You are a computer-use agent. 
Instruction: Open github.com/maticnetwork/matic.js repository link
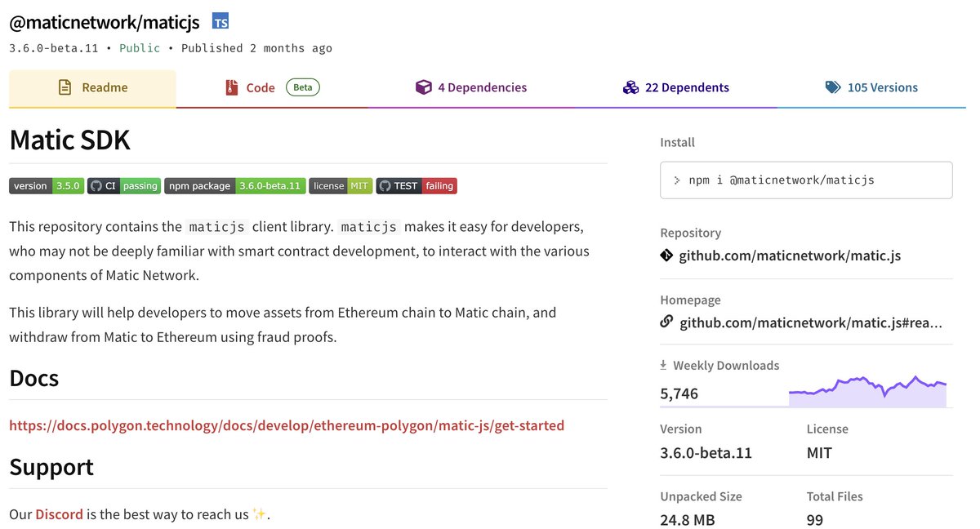coord(790,256)
